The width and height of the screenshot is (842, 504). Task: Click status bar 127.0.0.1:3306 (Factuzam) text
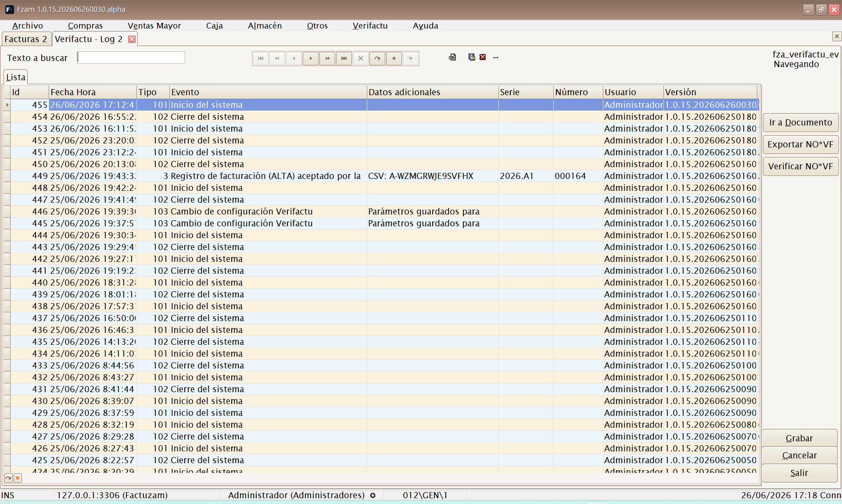point(112,495)
